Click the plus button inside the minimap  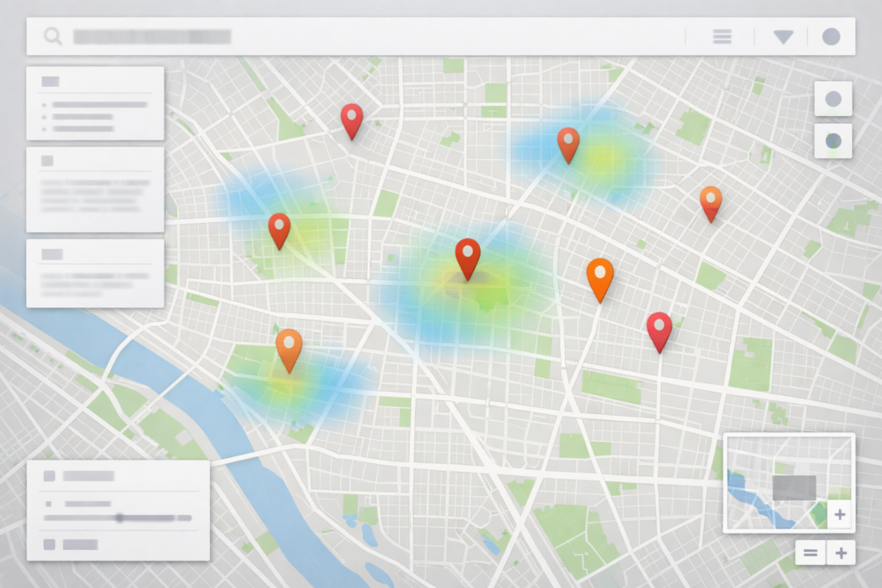(x=840, y=515)
